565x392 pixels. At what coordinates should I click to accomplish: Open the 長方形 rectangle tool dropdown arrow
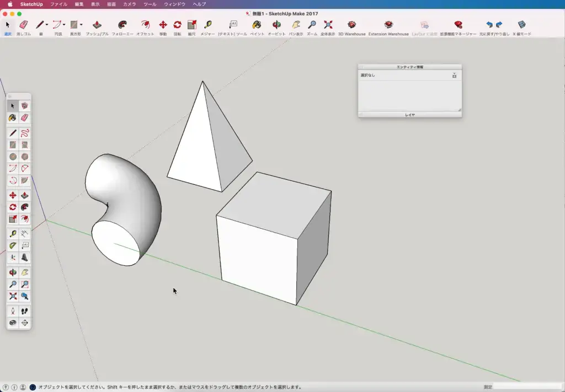(81, 24)
